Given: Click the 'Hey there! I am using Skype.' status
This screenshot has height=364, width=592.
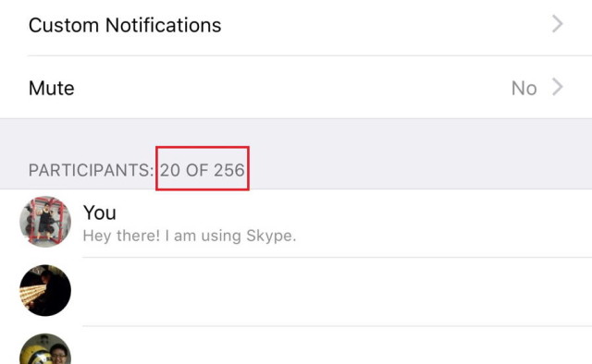Looking at the screenshot, I should click(189, 236).
